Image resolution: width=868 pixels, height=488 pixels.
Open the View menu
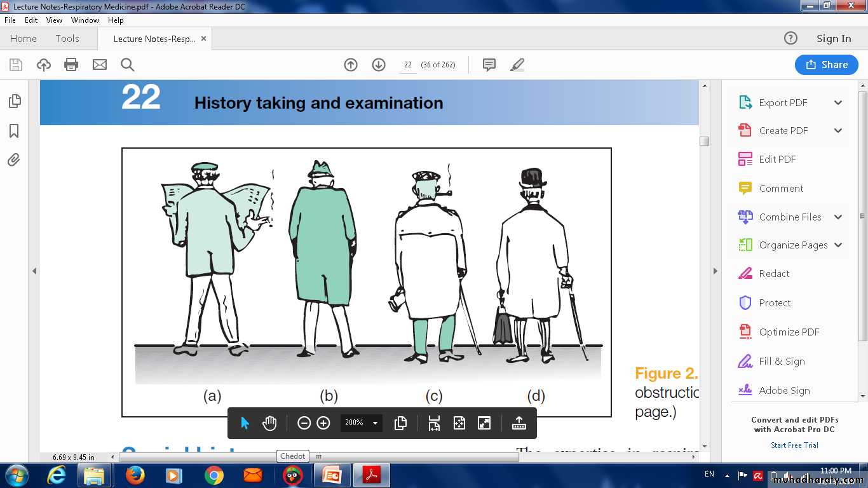pos(54,20)
